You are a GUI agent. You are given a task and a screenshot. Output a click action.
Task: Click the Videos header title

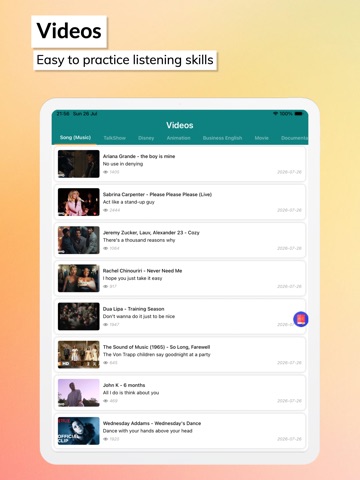pos(180,125)
